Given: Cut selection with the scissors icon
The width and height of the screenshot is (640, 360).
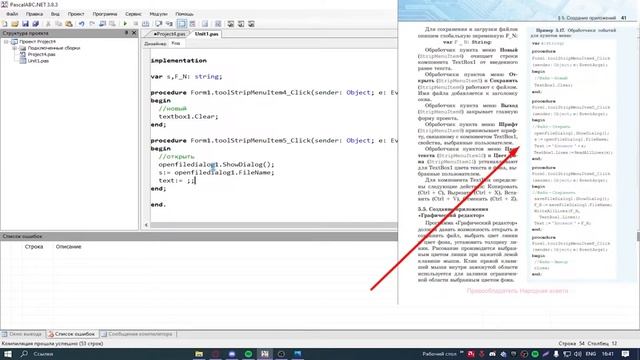Looking at the screenshot, I should (x=48, y=24).
